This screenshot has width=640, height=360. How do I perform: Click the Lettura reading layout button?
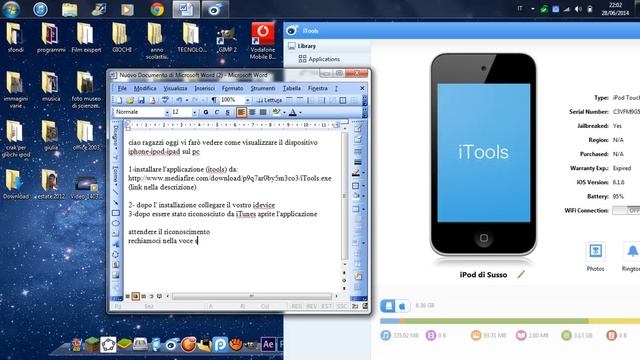coord(269,100)
